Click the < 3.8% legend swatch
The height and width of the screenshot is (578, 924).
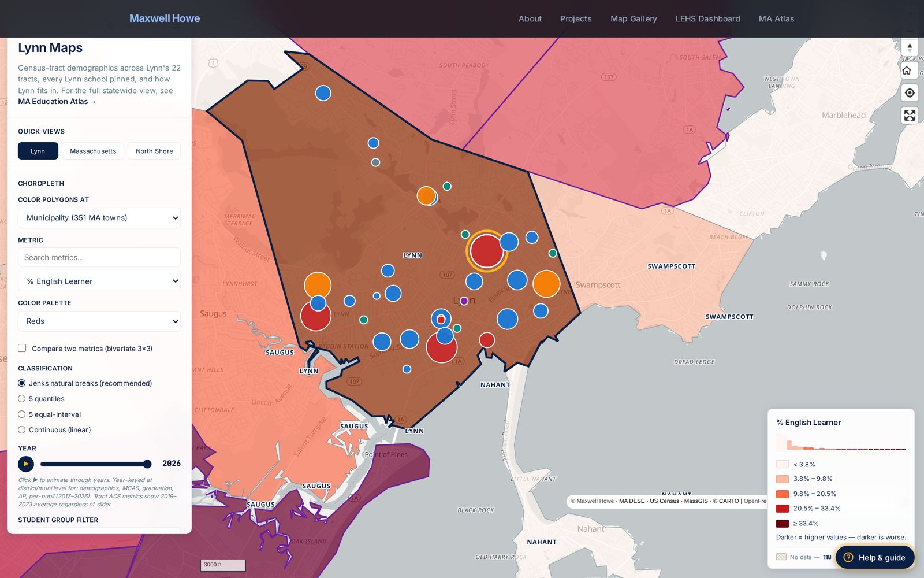pyautogui.click(x=783, y=464)
